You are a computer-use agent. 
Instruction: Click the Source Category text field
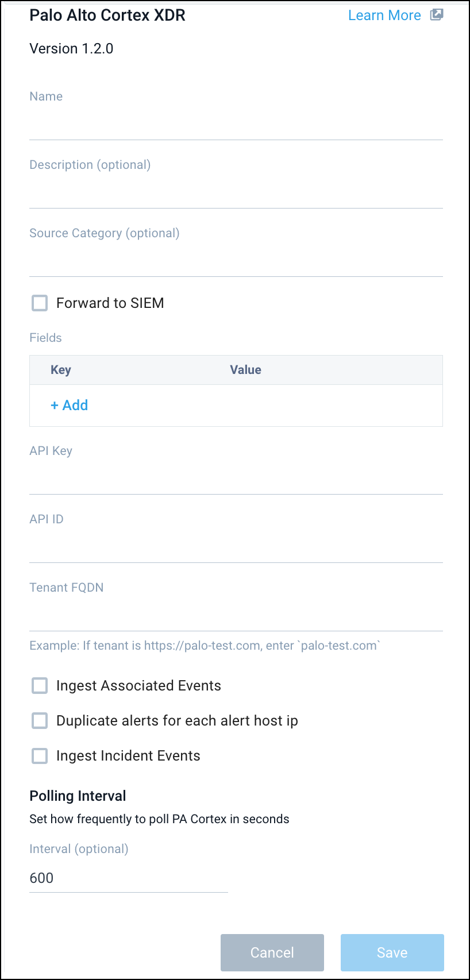[236, 263]
